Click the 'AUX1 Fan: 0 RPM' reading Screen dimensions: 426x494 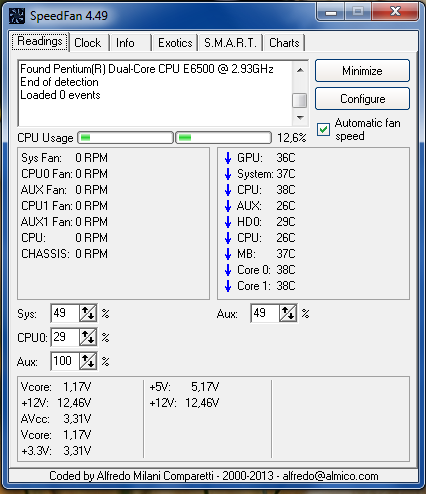coord(64,222)
